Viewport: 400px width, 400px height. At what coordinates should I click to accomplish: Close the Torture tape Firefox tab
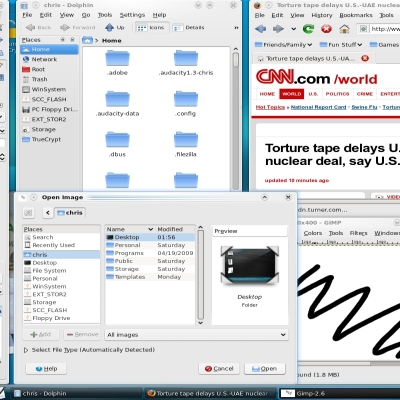(365, 58)
